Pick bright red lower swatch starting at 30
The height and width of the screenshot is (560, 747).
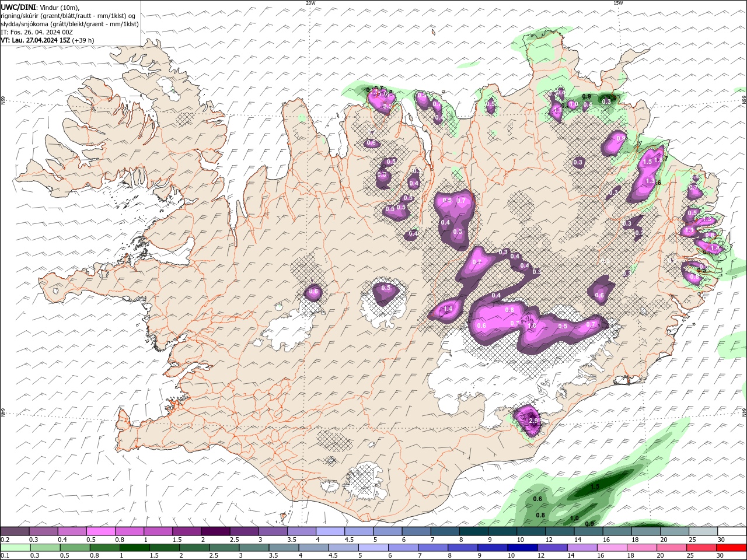730,548
